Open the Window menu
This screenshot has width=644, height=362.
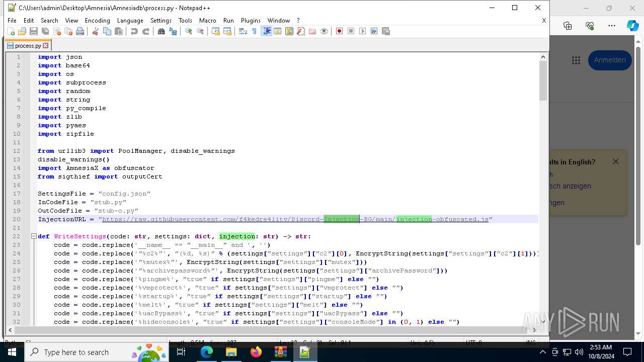[x=278, y=21]
